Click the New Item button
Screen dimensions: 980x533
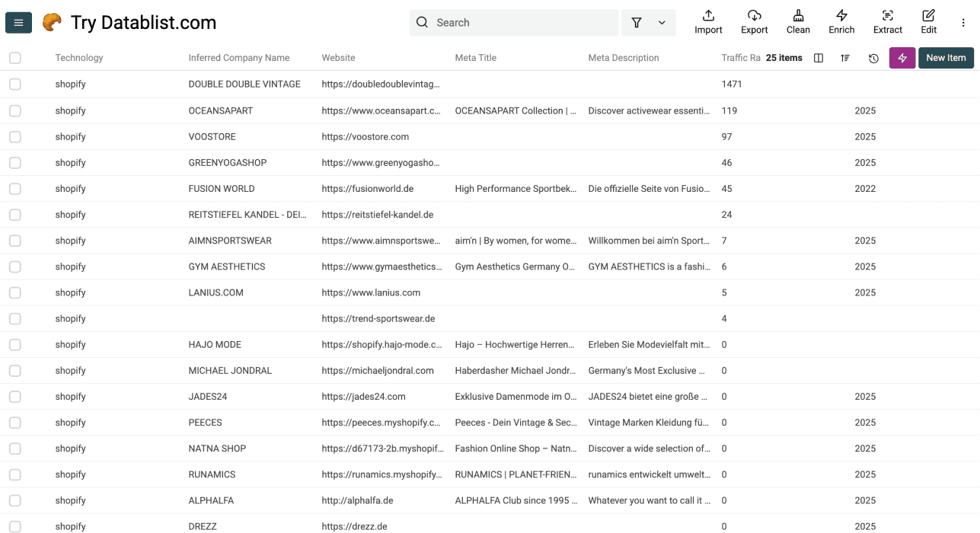pos(946,57)
